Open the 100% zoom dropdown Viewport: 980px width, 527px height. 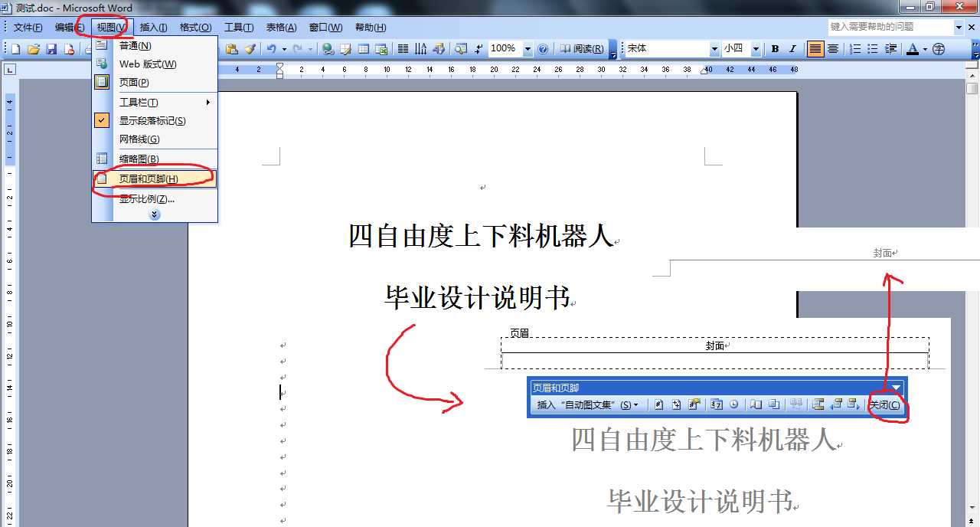(528, 49)
